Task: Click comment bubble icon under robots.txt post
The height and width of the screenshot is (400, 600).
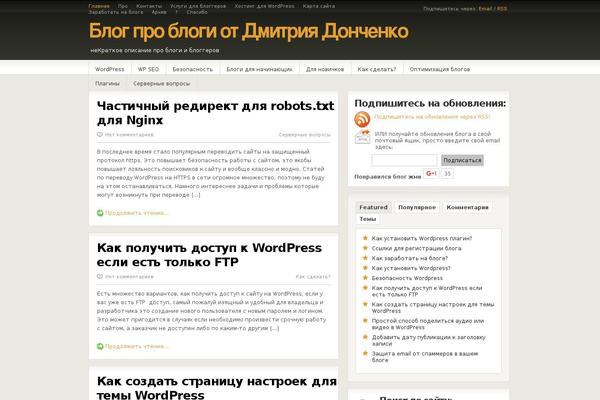Action: tap(100, 135)
